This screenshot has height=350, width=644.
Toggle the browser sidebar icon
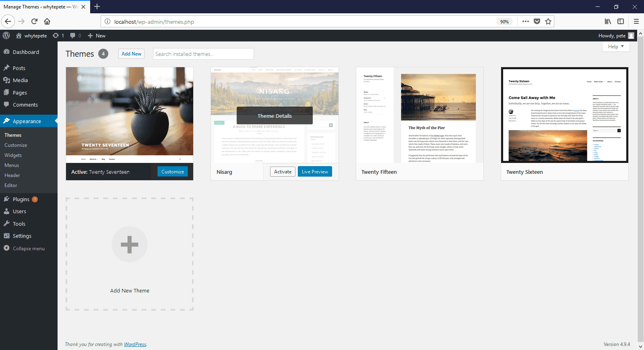(x=621, y=21)
